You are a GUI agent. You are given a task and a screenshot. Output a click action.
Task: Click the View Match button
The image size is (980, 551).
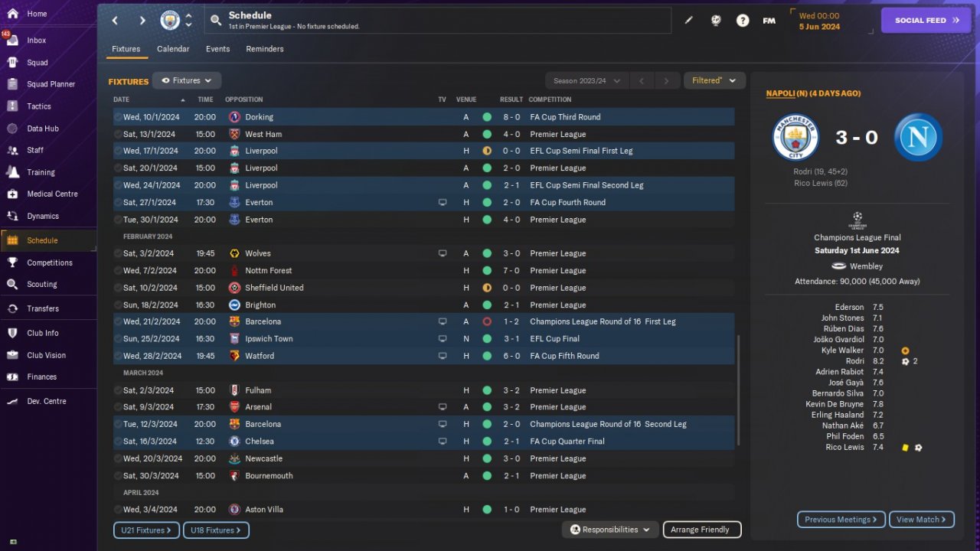click(x=922, y=520)
